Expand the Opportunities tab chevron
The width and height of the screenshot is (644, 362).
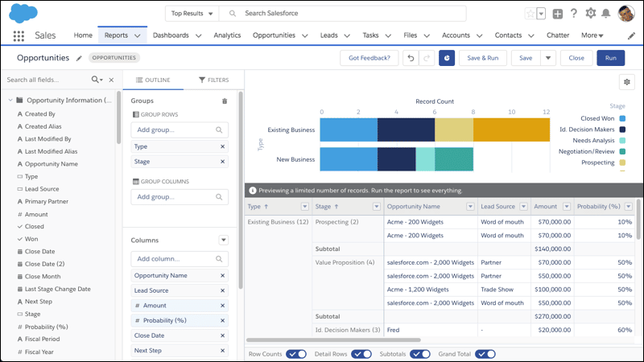coord(305,36)
